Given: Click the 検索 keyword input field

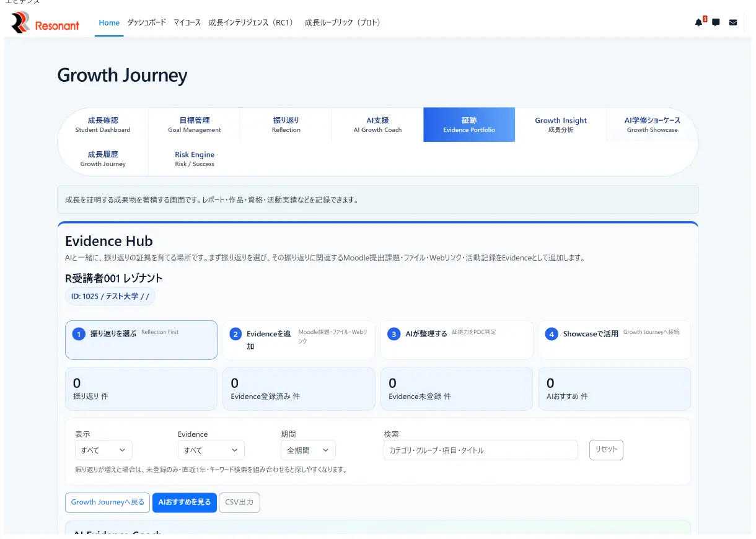Looking at the screenshot, I should 481,450.
